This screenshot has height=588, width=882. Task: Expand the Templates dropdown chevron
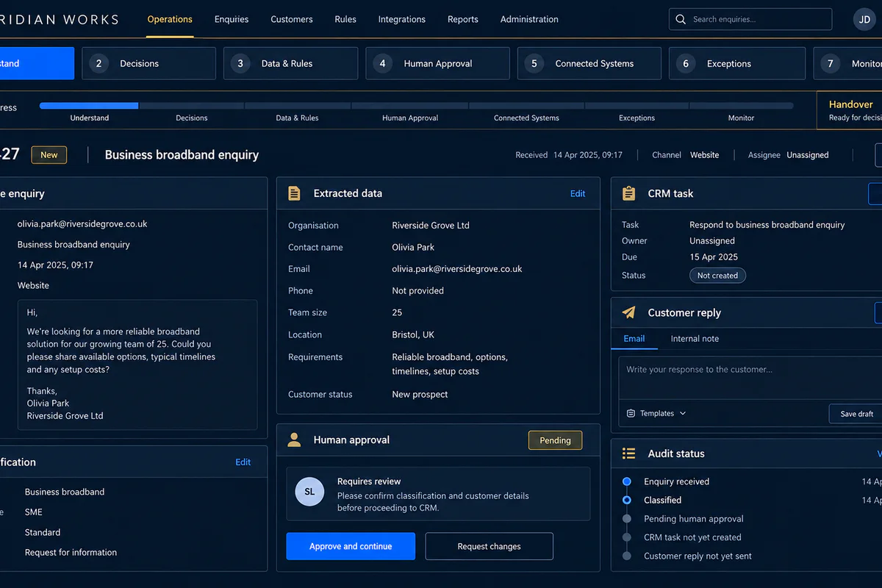point(683,414)
